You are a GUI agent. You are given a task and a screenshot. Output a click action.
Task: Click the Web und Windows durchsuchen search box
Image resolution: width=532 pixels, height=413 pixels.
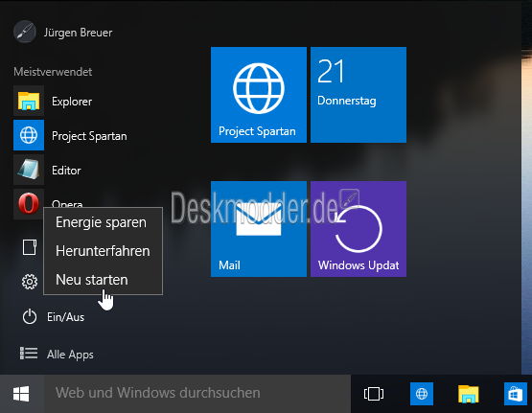[197, 394]
